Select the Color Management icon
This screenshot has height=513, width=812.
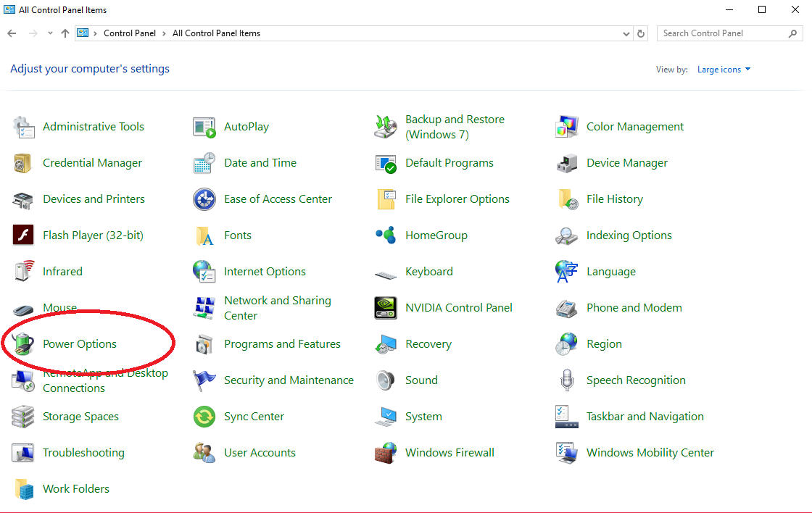[x=566, y=127]
